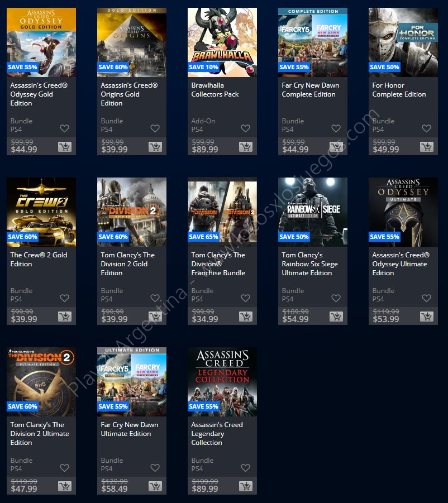Add Assassin's Creed Legendary Collection to cart

point(246,486)
